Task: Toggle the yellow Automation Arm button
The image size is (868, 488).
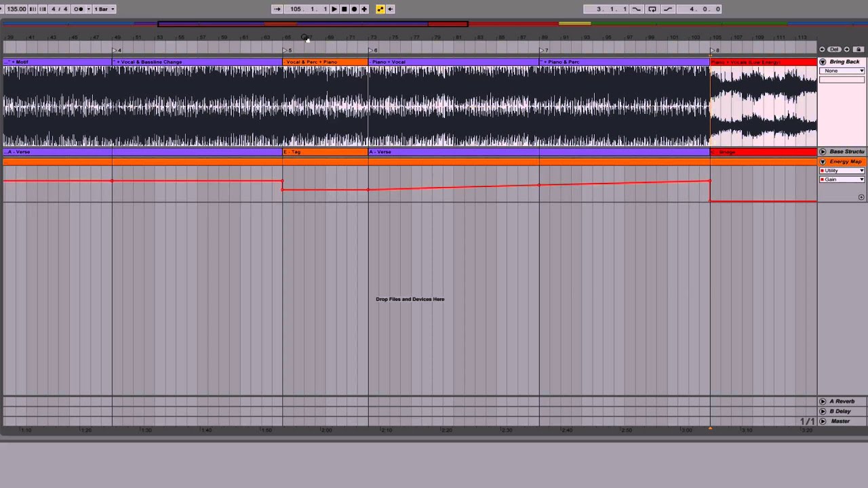Action: tap(380, 9)
